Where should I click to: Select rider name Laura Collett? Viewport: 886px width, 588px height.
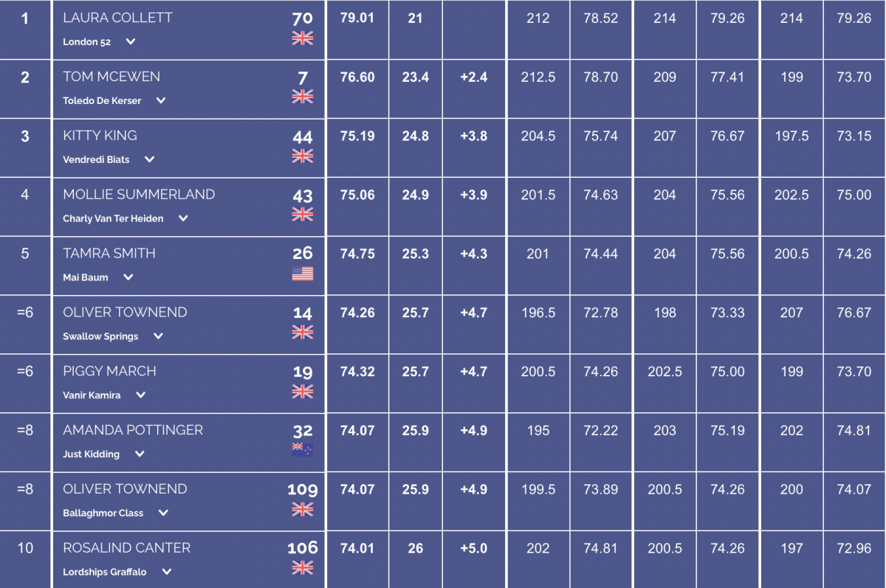coord(117,18)
